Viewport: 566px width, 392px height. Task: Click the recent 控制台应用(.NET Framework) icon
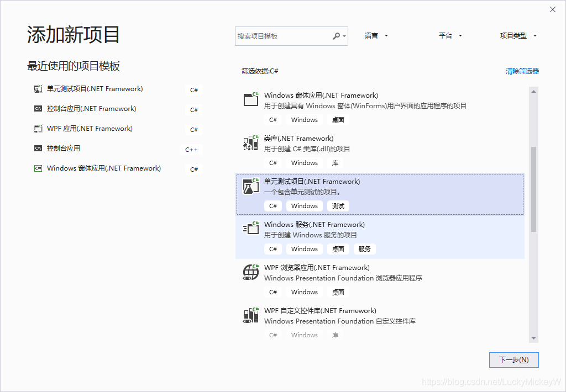[x=38, y=109]
